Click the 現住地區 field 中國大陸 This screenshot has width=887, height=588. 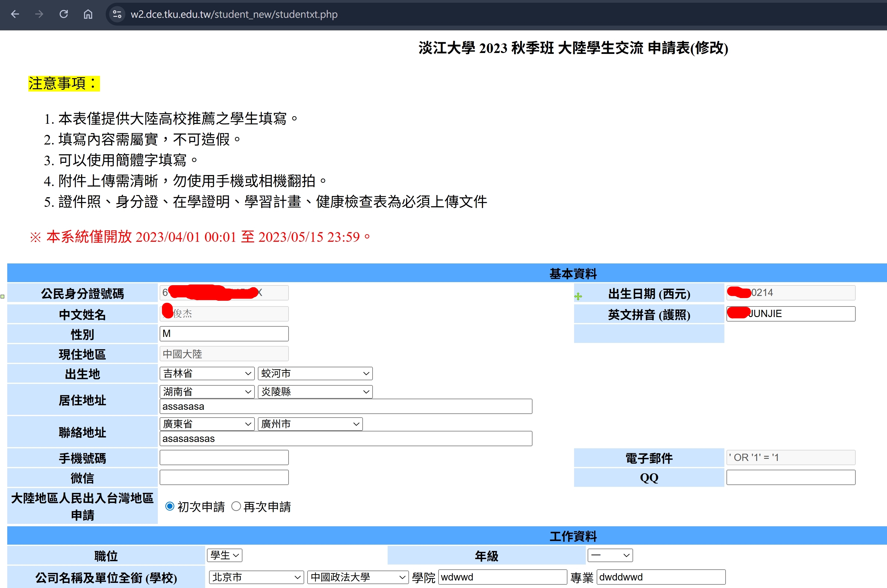(x=224, y=354)
